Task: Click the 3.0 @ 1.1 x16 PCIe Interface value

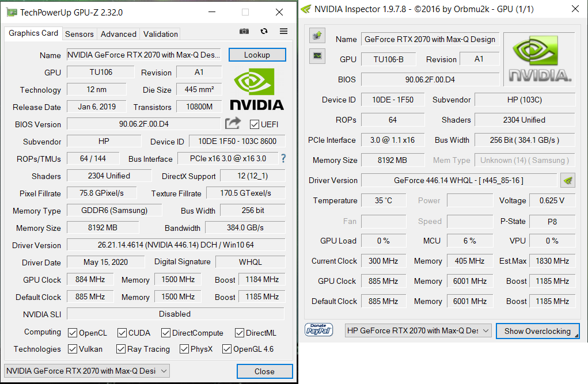Action: (x=393, y=140)
